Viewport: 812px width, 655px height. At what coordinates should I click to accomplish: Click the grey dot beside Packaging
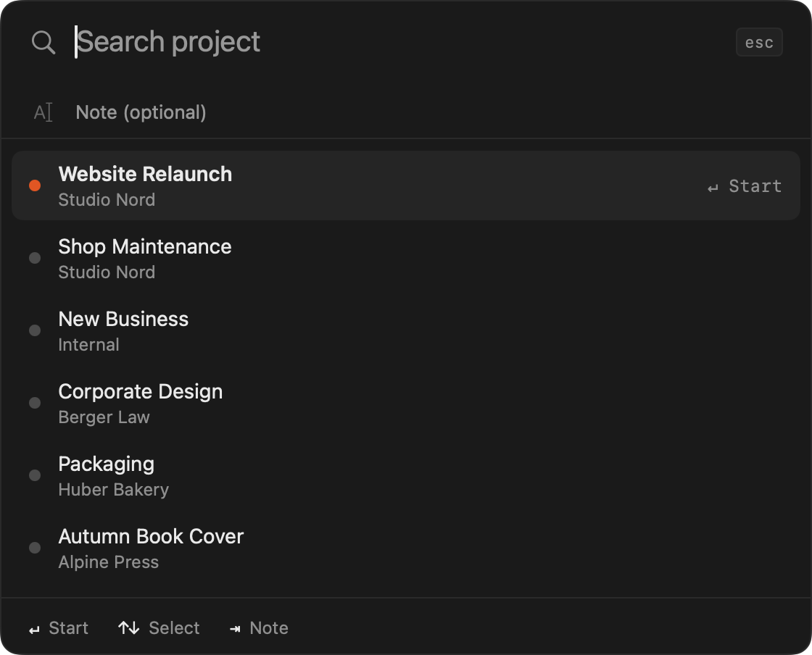point(35,475)
